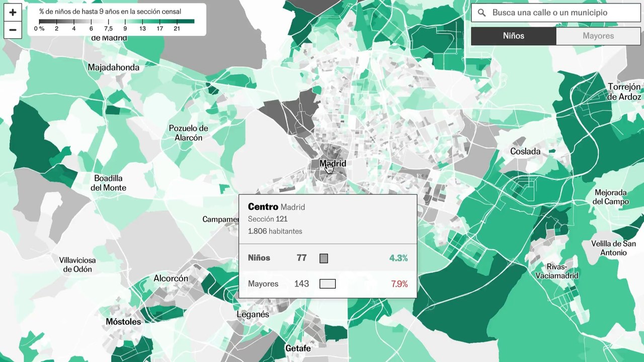Click the Villaviciosa de Odón label
644x362 pixels.
pos(77,264)
